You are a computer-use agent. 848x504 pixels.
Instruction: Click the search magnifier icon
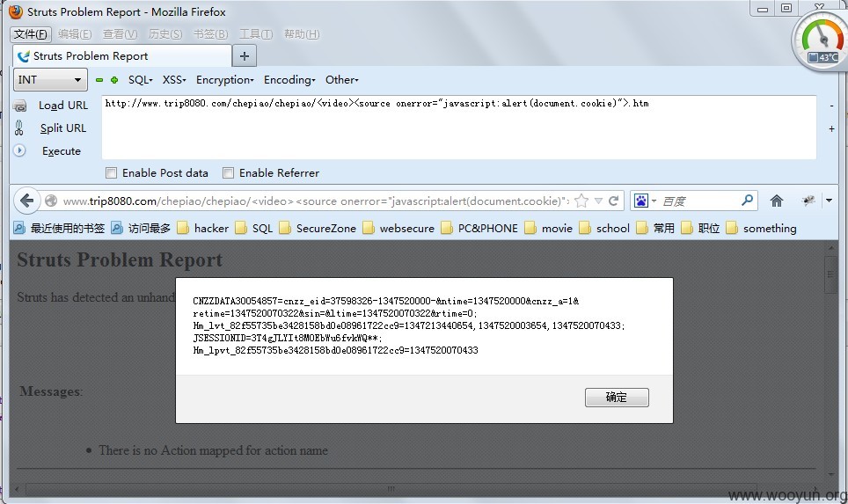click(x=747, y=201)
